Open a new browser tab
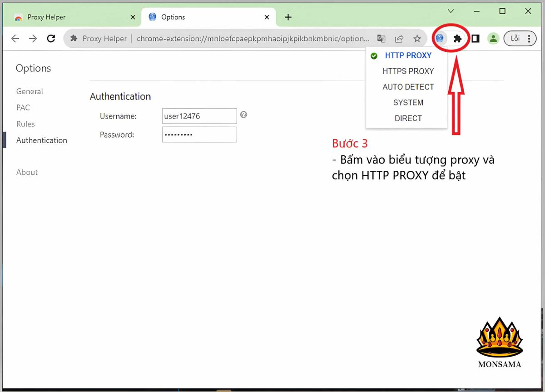Screen dimensions: 545x392 [x=288, y=17]
